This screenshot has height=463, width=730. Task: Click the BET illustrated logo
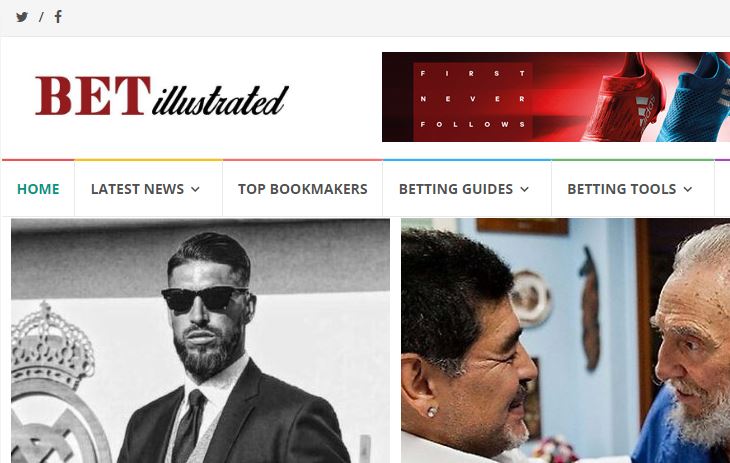tap(162, 96)
